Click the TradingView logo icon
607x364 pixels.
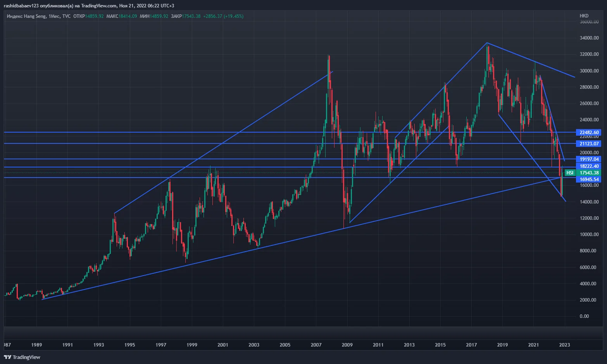pyautogui.click(x=7, y=357)
